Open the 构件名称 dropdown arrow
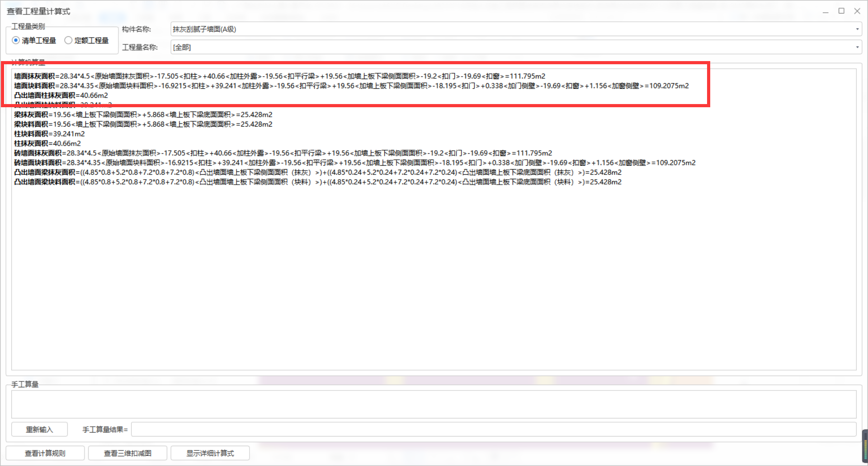Image resolution: width=868 pixels, height=466 pixels. click(857, 29)
